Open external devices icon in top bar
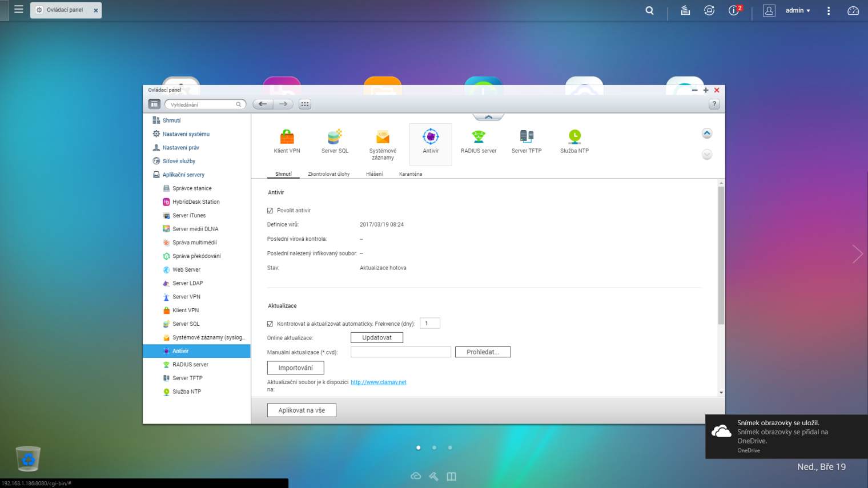This screenshot has height=488, width=868. pos(709,10)
